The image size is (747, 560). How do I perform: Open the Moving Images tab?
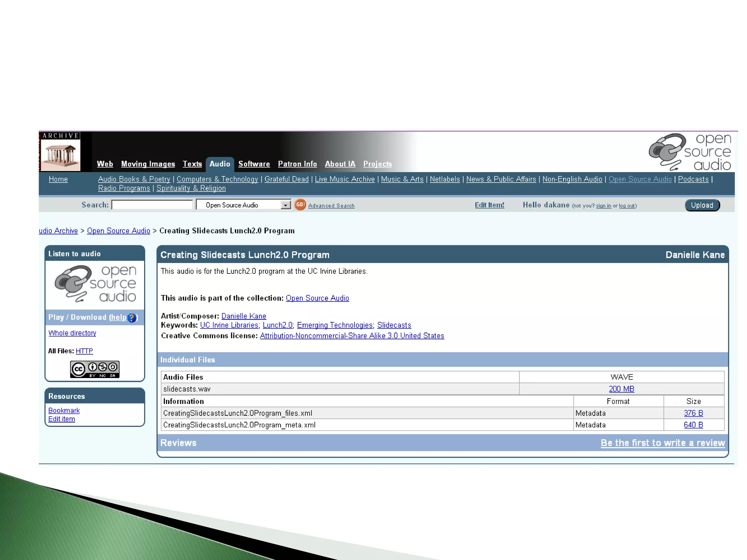[148, 164]
